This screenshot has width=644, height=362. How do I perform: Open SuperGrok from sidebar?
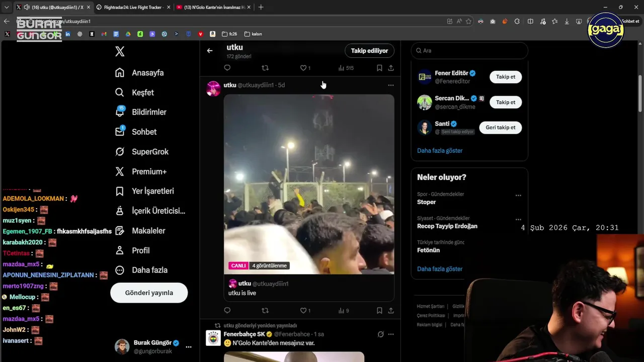tap(142, 152)
